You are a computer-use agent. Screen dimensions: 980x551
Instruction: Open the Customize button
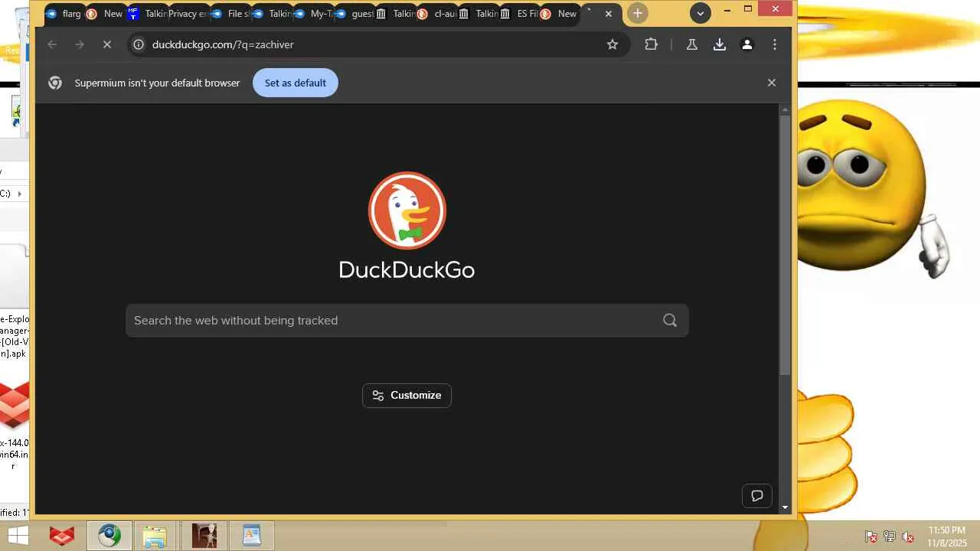click(x=407, y=396)
